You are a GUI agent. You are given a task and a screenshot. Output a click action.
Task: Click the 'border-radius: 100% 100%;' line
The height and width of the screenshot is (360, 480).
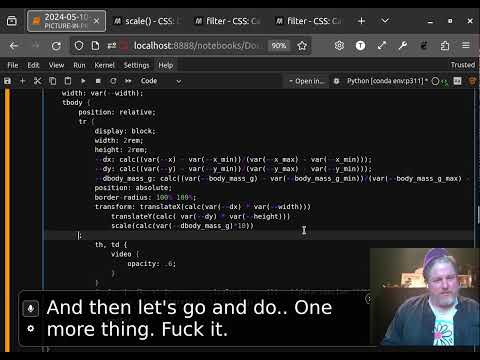point(145,197)
